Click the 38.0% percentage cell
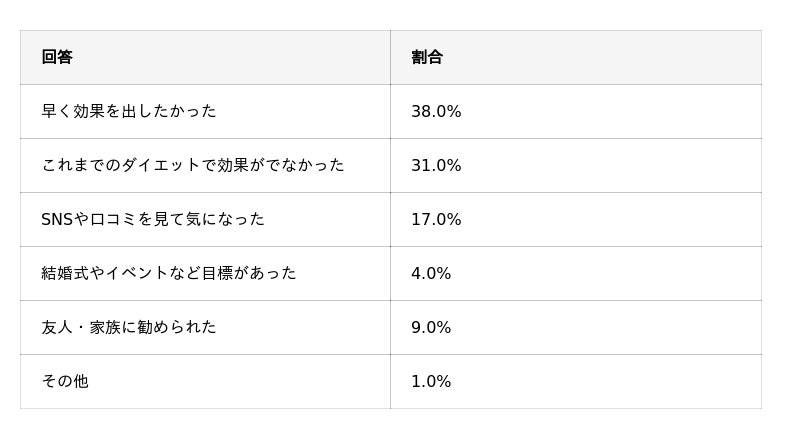The width and height of the screenshot is (800, 439). 436,111
